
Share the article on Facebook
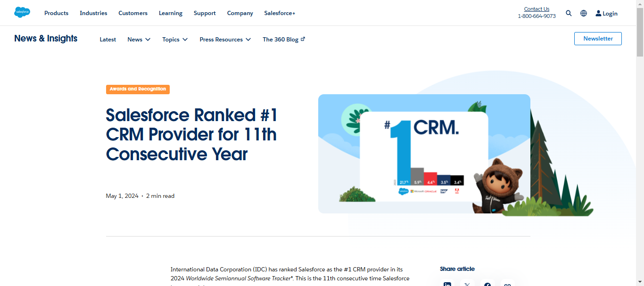click(x=487, y=284)
